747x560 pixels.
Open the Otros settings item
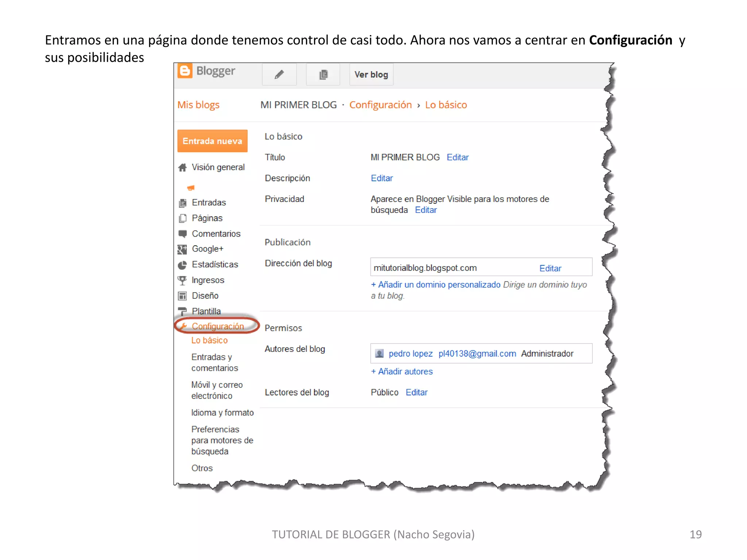(202, 468)
